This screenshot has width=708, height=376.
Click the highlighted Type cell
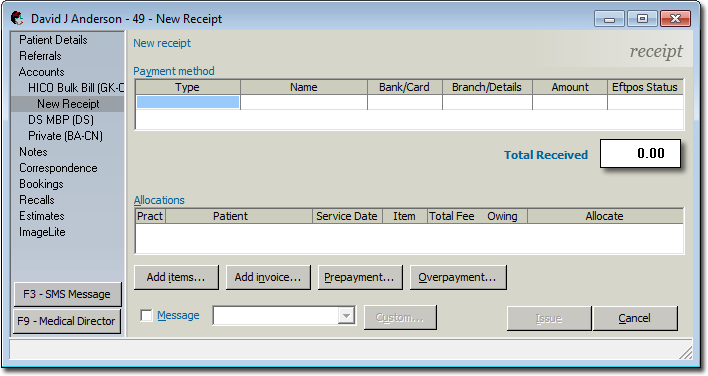pyautogui.click(x=188, y=102)
